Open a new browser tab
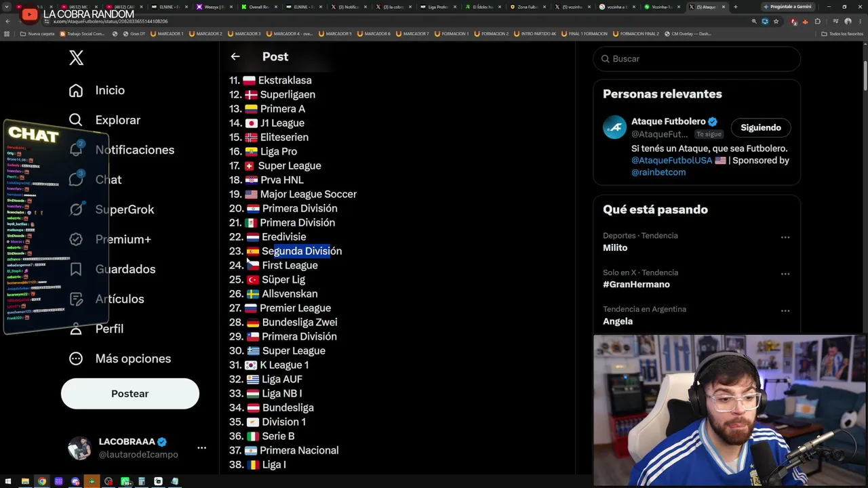Image resolution: width=868 pixels, height=488 pixels. tap(735, 7)
